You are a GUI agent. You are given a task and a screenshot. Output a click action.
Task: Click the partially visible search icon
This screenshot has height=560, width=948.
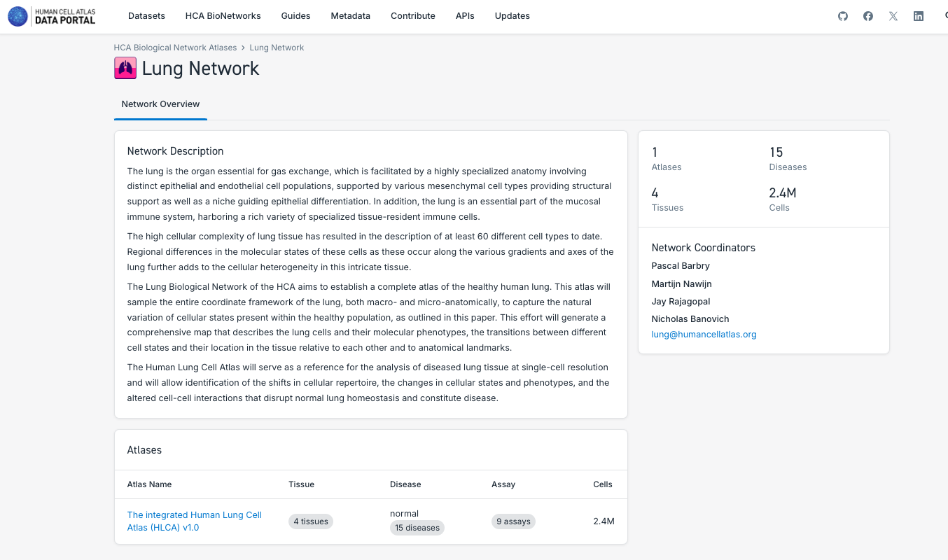tap(944, 16)
